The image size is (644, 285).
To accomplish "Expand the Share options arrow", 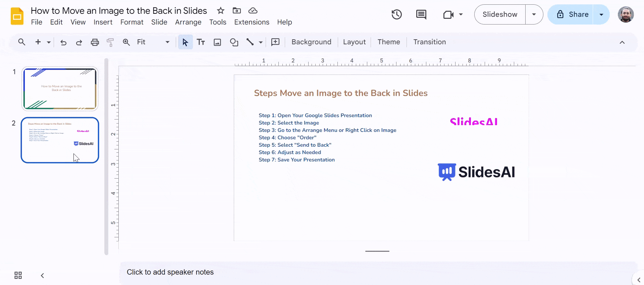I will pos(601,14).
